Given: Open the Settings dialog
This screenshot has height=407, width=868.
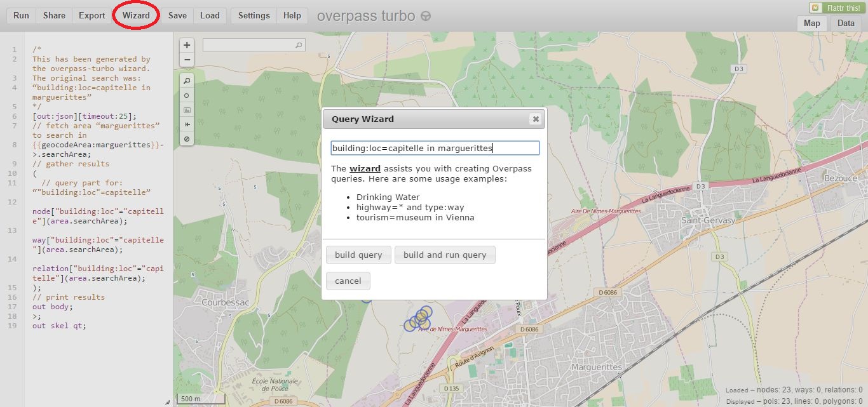Looking at the screenshot, I should tap(254, 16).
